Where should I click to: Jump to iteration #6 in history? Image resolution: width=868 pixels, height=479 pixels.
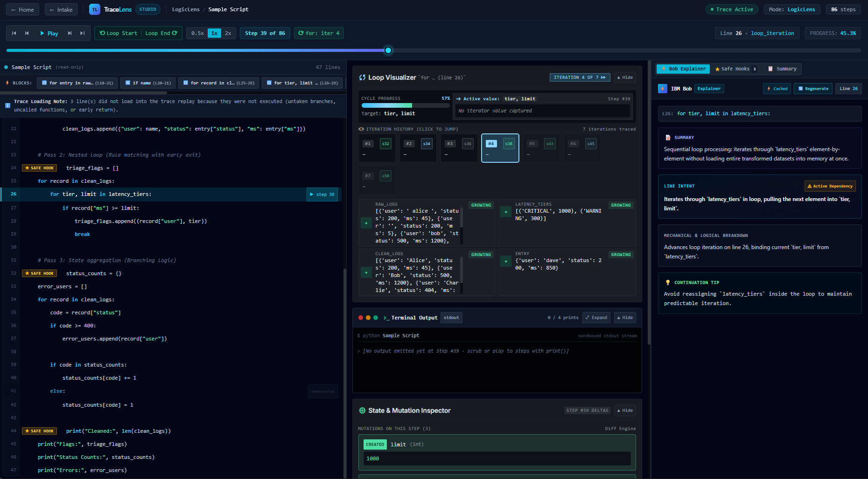pos(583,148)
